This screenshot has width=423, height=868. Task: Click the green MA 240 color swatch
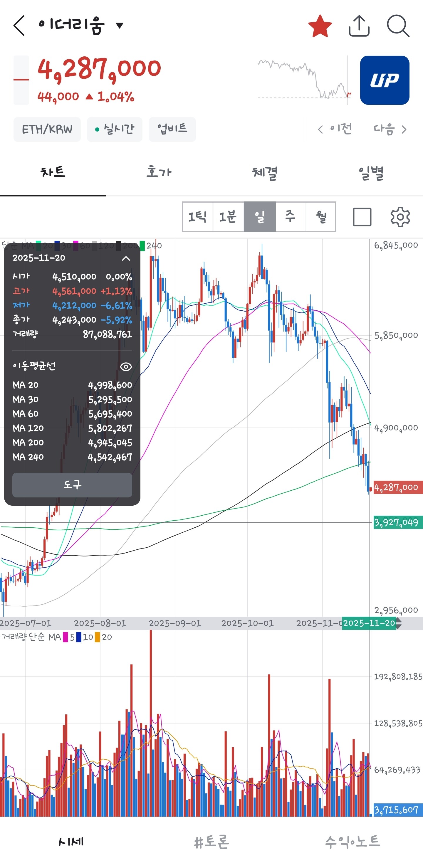[x=142, y=246]
